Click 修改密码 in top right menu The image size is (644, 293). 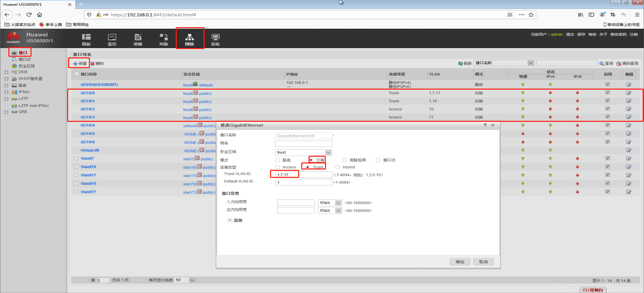coord(619,35)
